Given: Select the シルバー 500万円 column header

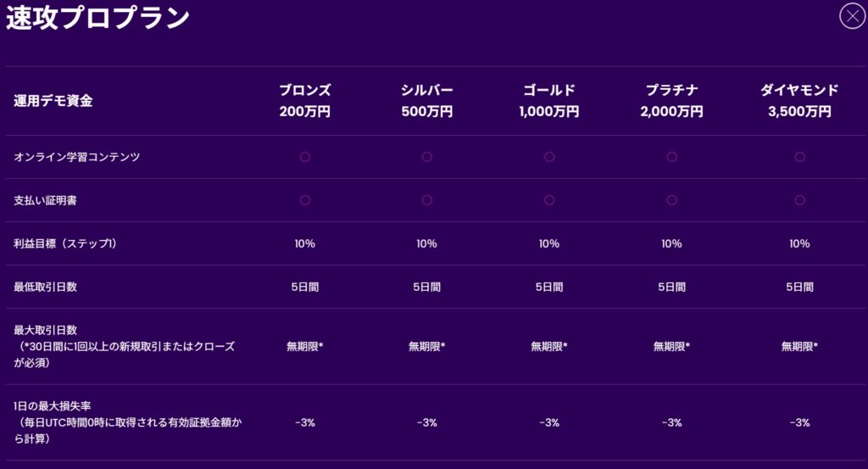Looking at the screenshot, I should pos(427,100).
